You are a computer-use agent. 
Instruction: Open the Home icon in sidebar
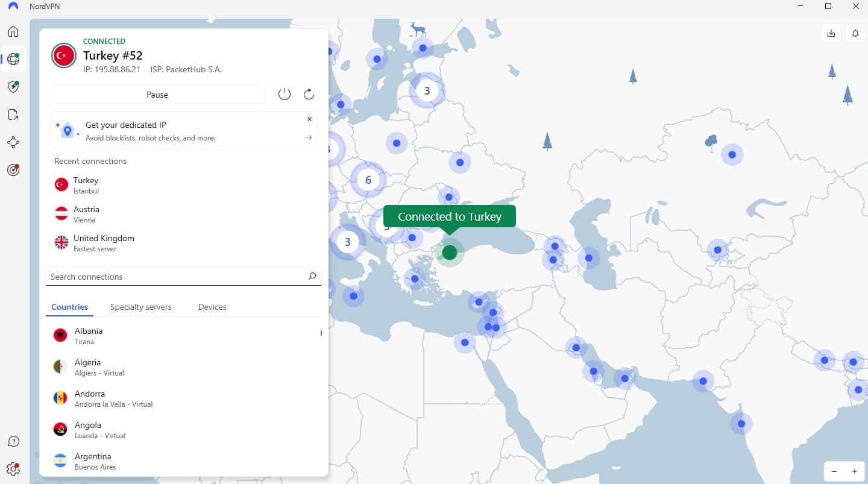(13, 31)
